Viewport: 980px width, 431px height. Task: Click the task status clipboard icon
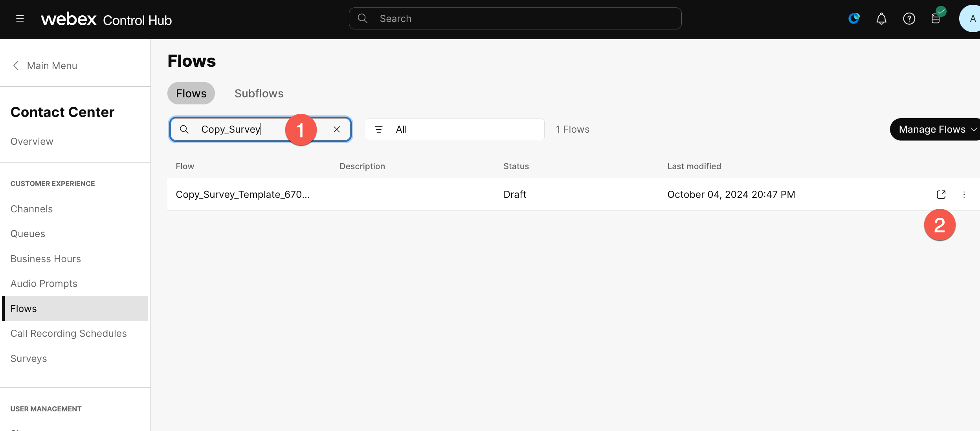tap(936, 18)
